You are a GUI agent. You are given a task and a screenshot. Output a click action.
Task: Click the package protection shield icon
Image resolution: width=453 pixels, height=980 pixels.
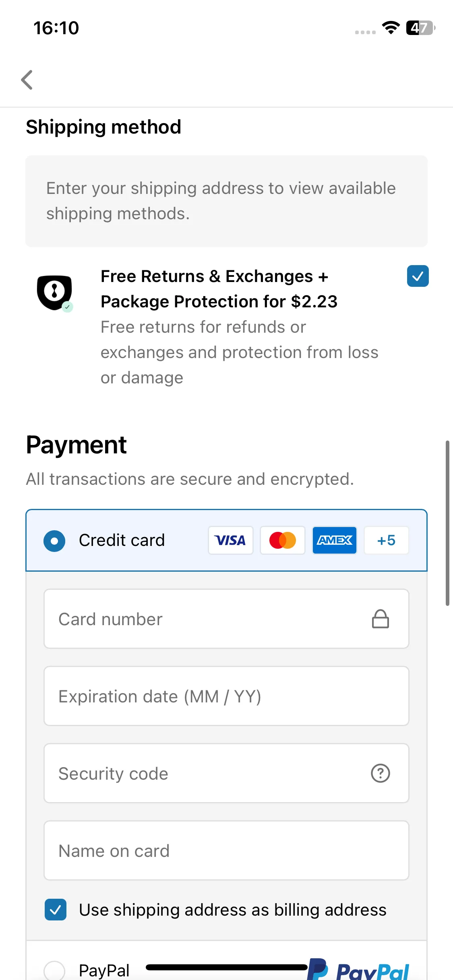(55, 293)
